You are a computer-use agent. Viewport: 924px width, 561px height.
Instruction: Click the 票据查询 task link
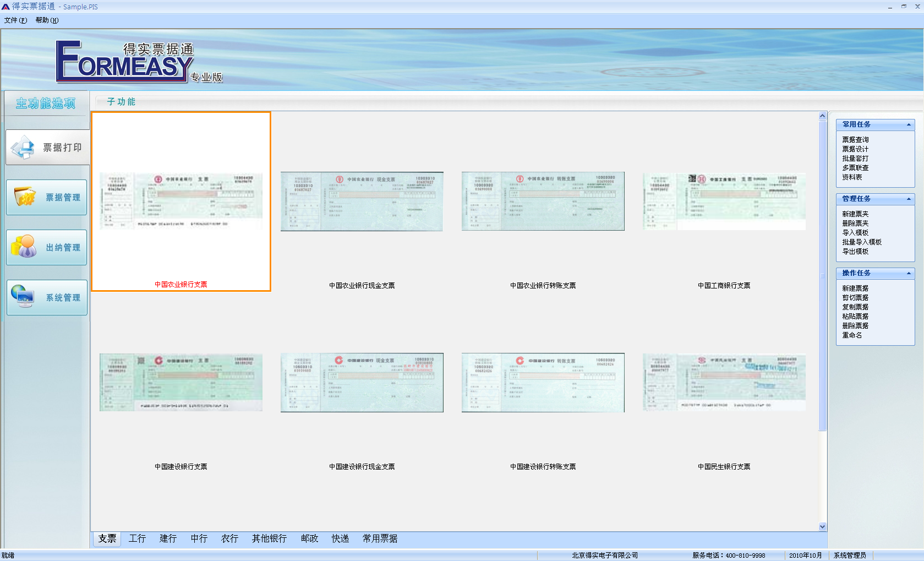[855, 140]
